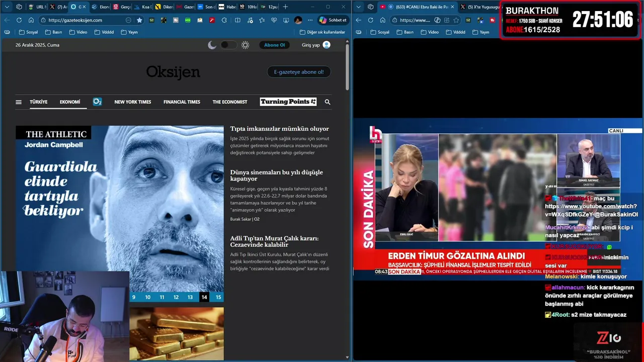
Task: Open the FINANCIAL TIMES section
Action: pos(182,102)
